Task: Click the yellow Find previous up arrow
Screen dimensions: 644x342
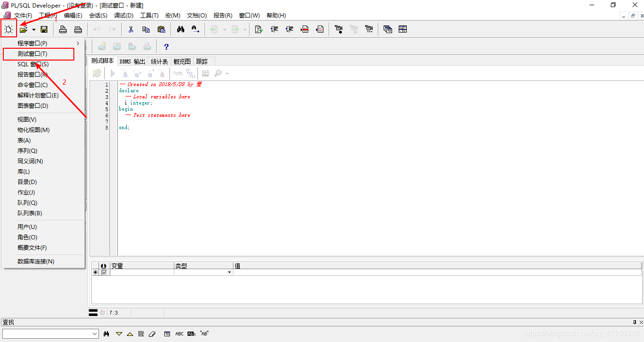Action: [x=130, y=333]
